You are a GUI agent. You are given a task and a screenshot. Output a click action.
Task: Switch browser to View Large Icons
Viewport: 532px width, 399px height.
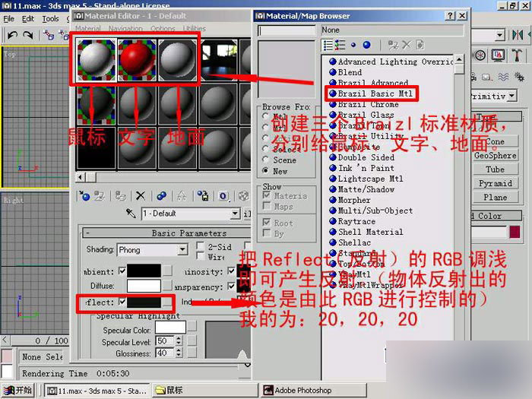(x=366, y=45)
